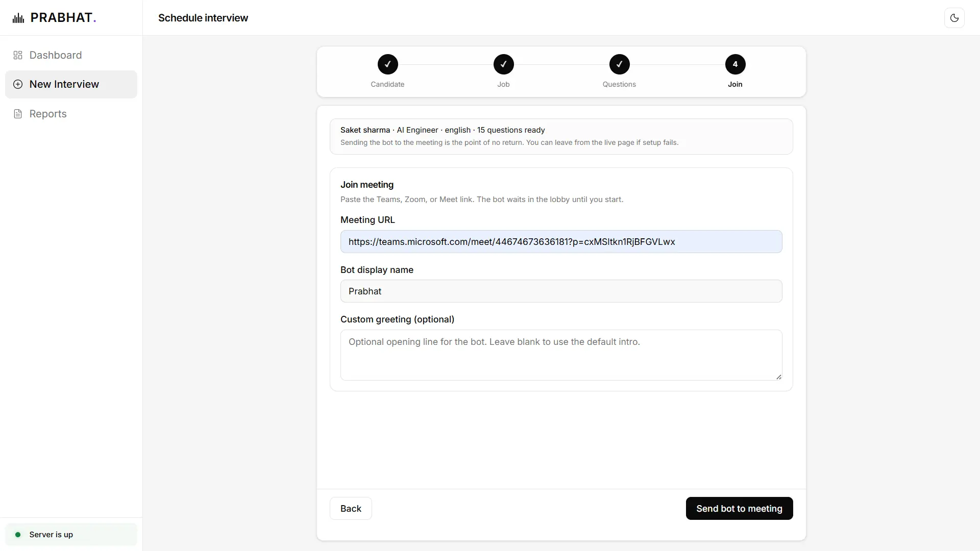The image size is (980, 551).
Task: Go to the Questions step checkmark circle
Action: coord(619,64)
